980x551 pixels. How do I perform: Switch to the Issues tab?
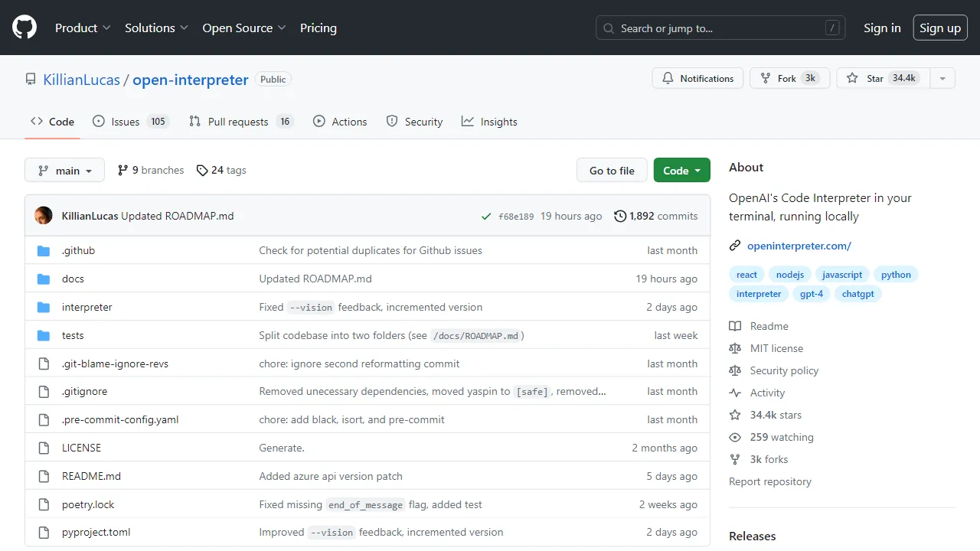pos(130,122)
